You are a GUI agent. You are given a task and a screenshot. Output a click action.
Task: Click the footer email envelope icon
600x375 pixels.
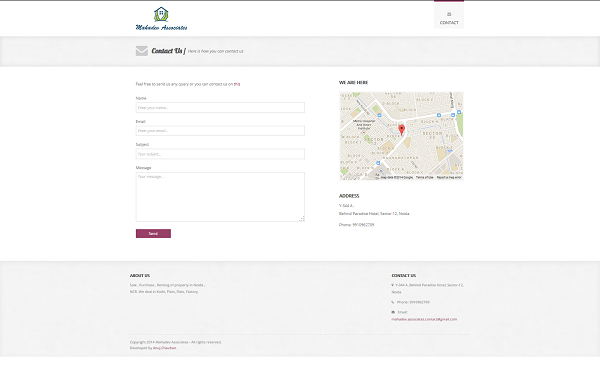(393, 312)
